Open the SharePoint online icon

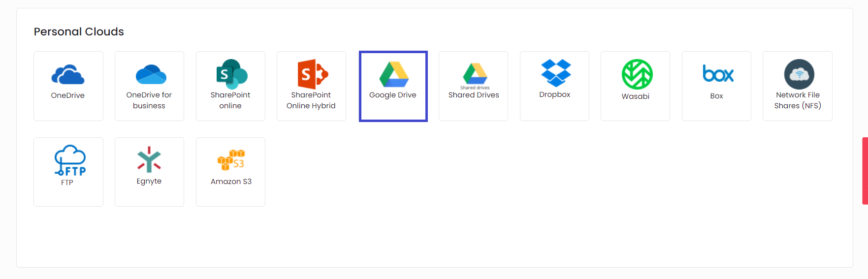232,74
